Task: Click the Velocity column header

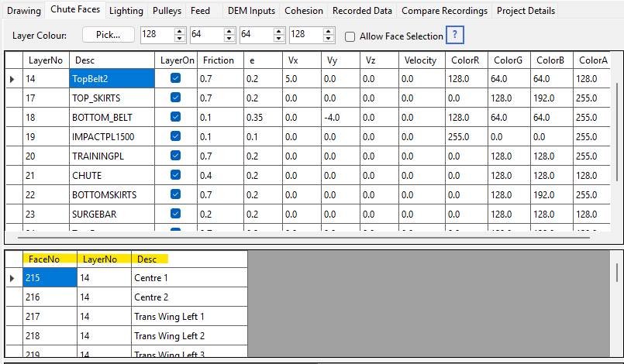Action: (x=422, y=60)
